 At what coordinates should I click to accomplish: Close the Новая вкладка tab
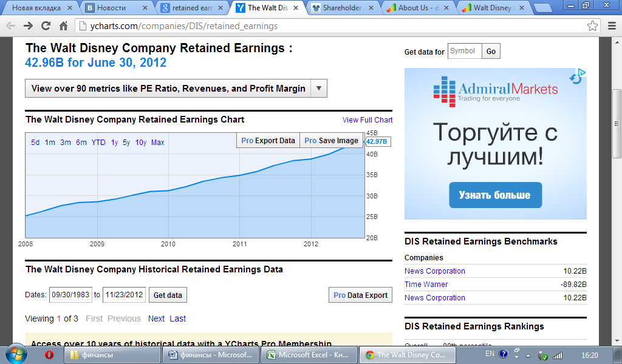click(x=70, y=8)
